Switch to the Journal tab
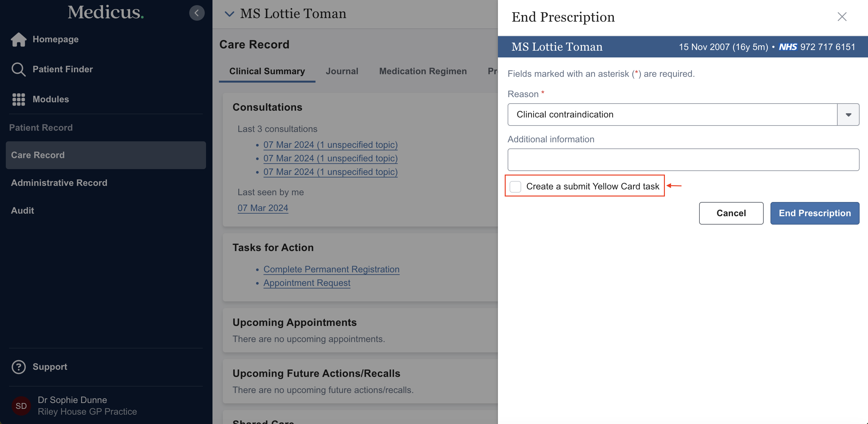Viewport: 868px width, 424px height. tap(342, 71)
